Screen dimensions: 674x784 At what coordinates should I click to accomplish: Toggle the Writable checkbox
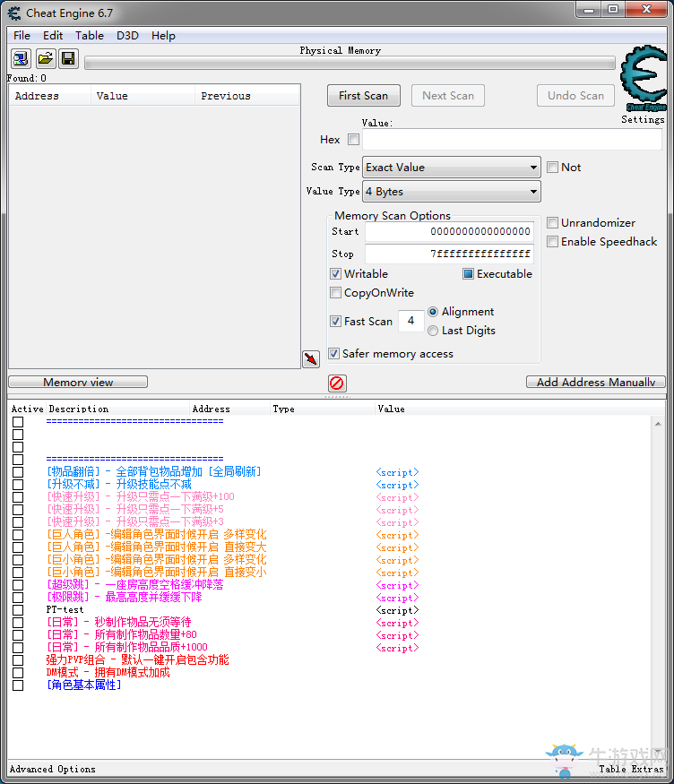click(x=335, y=274)
